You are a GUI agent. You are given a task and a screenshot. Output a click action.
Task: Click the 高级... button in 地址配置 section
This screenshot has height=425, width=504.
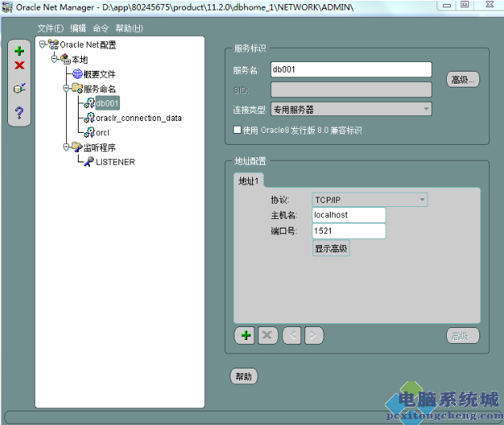click(463, 336)
